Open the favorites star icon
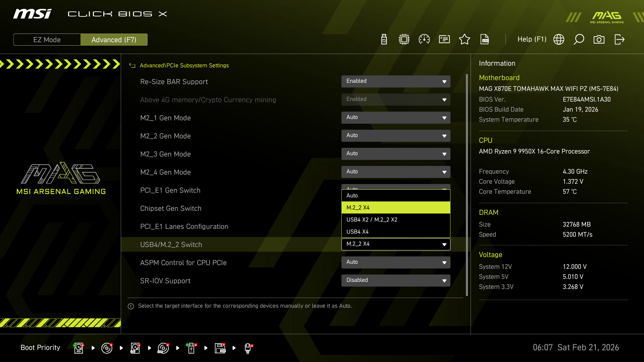This screenshot has height=362, width=644. point(465,39)
